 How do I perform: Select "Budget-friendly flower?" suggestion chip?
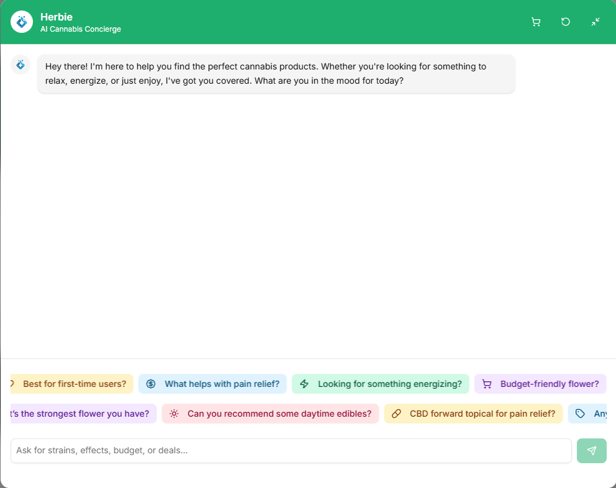[549, 384]
